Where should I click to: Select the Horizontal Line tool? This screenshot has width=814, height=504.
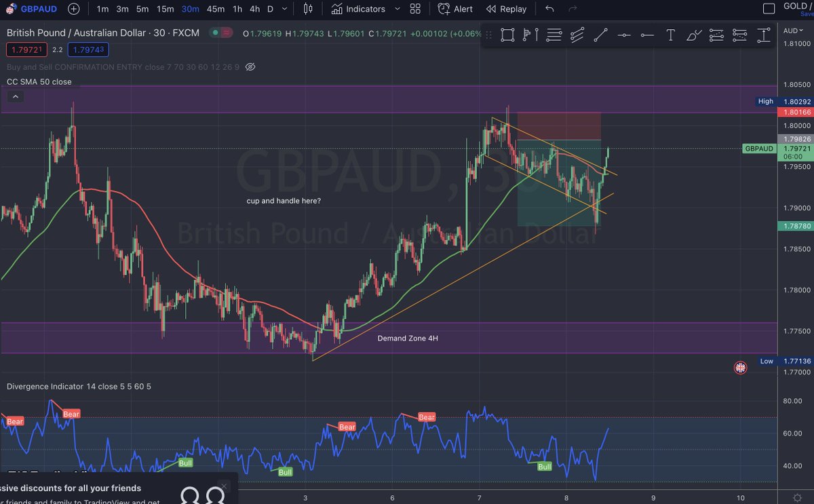coord(624,36)
